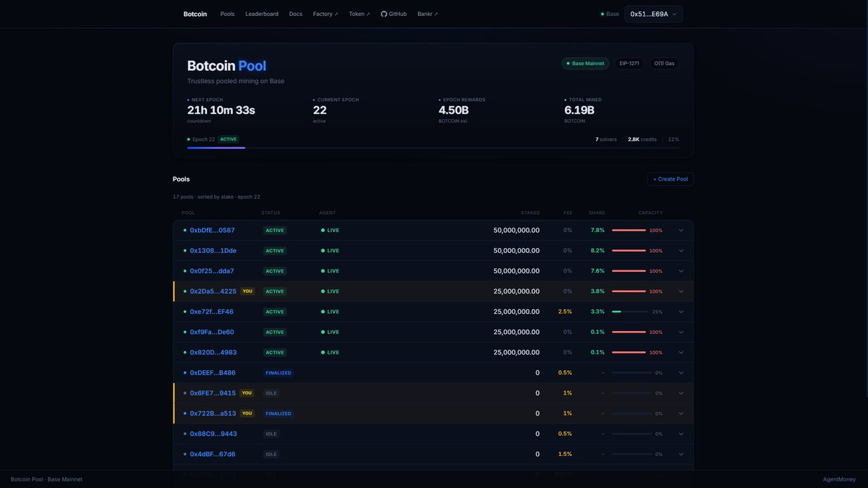This screenshot has width=868, height=488.
Task: Open pool address 0x820D...4983
Action: coord(213,352)
